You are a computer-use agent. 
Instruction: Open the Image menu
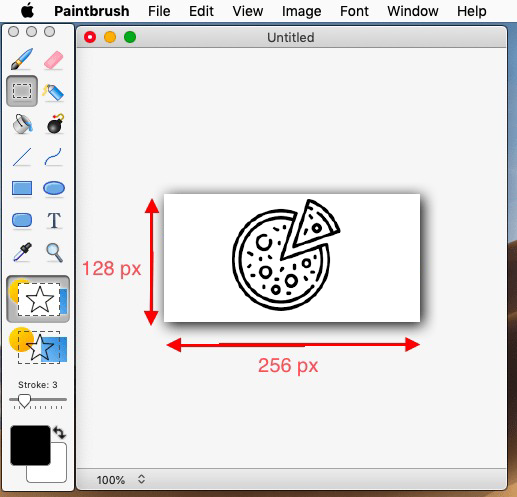(x=301, y=11)
